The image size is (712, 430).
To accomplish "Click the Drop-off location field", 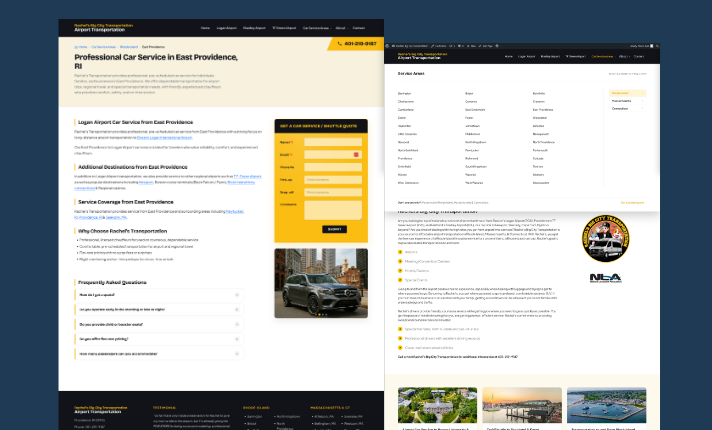I will point(333,192).
